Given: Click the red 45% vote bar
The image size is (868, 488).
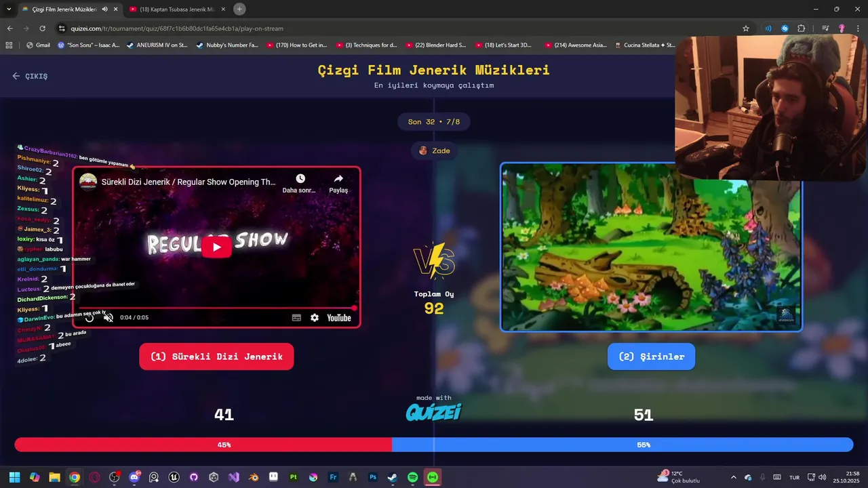Looking at the screenshot, I should [x=203, y=445].
